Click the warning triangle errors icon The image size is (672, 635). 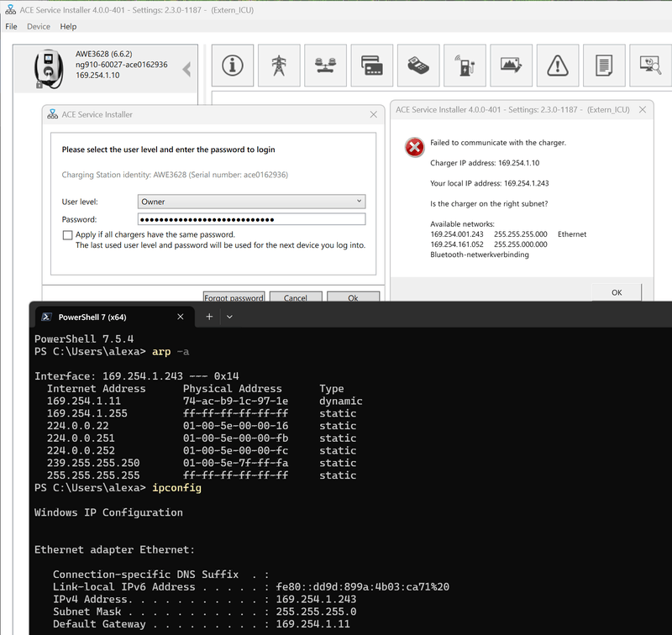(557, 66)
